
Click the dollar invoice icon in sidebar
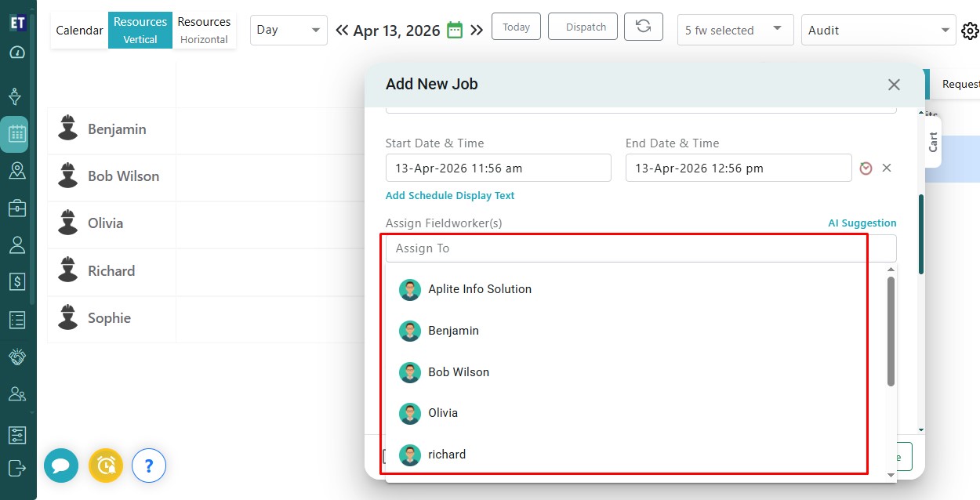(x=17, y=281)
